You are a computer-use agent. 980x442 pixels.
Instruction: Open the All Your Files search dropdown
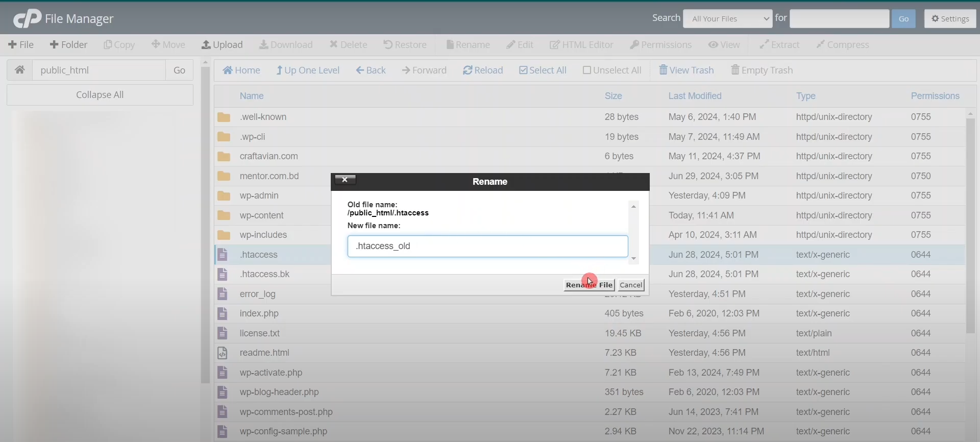pyautogui.click(x=727, y=19)
